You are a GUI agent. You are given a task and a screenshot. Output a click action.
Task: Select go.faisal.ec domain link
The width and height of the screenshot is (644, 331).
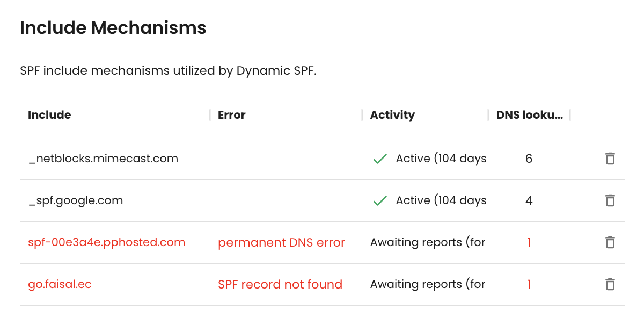coord(60,284)
